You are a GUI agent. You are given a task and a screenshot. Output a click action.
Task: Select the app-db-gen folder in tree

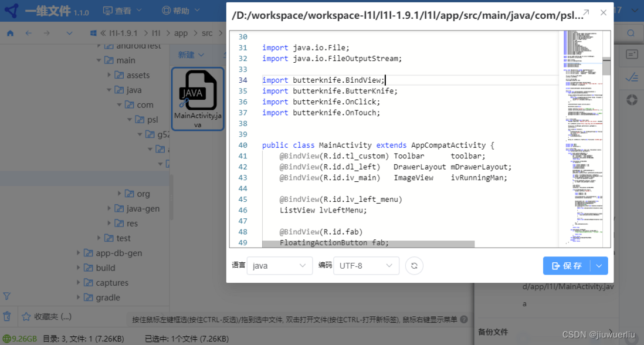coord(113,253)
